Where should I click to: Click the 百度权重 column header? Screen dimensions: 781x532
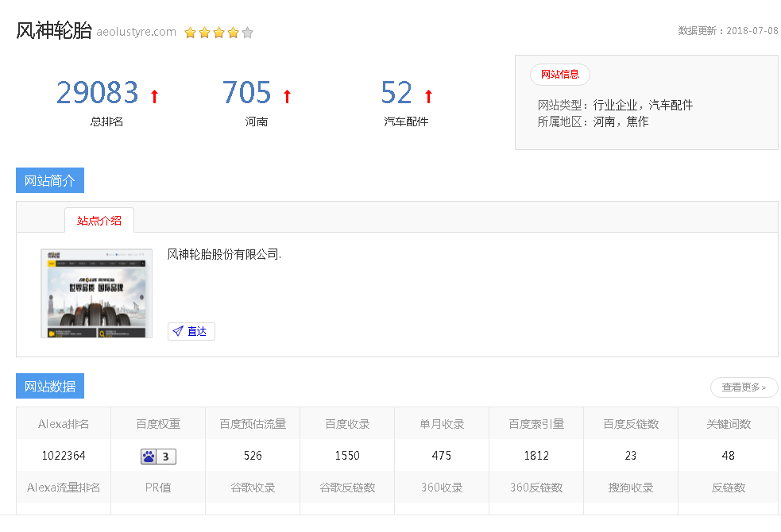[x=158, y=424]
